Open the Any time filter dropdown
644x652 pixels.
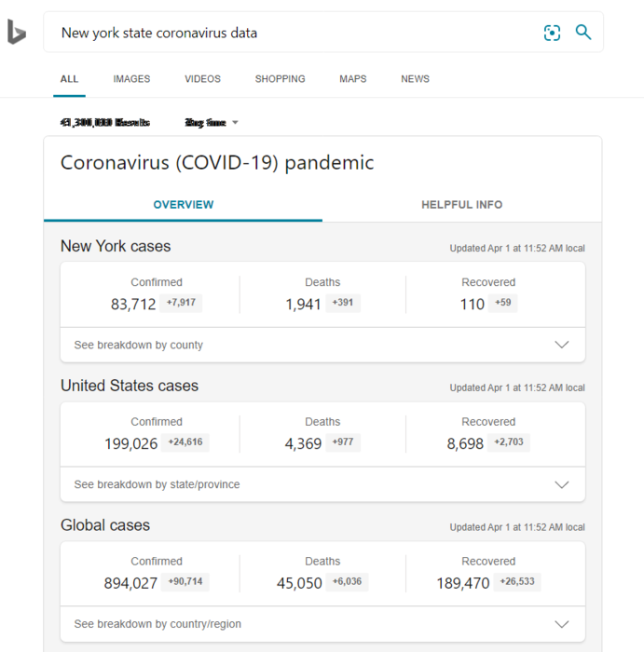212,123
